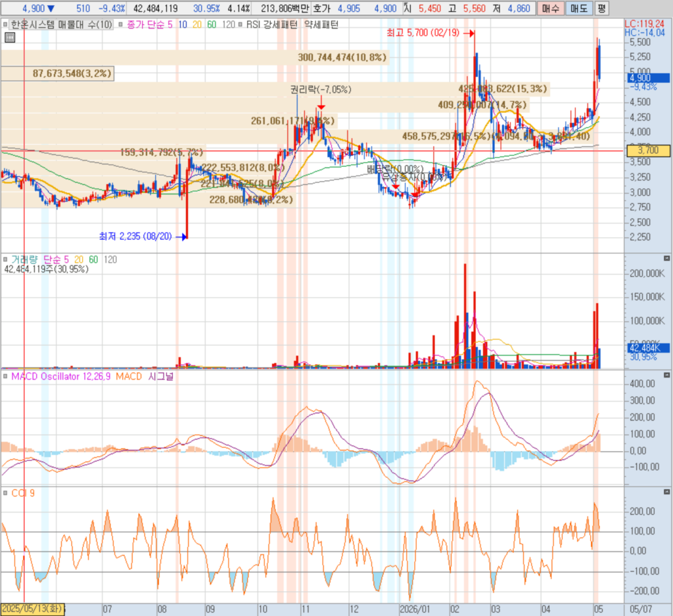Click the gray 120 volume average label

[x=110, y=259]
